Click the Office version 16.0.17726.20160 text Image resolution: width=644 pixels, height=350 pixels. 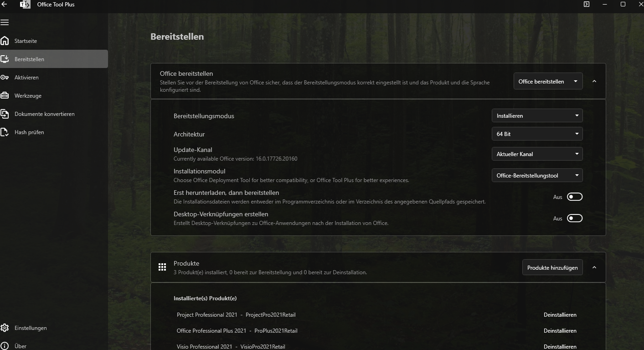click(x=236, y=159)
